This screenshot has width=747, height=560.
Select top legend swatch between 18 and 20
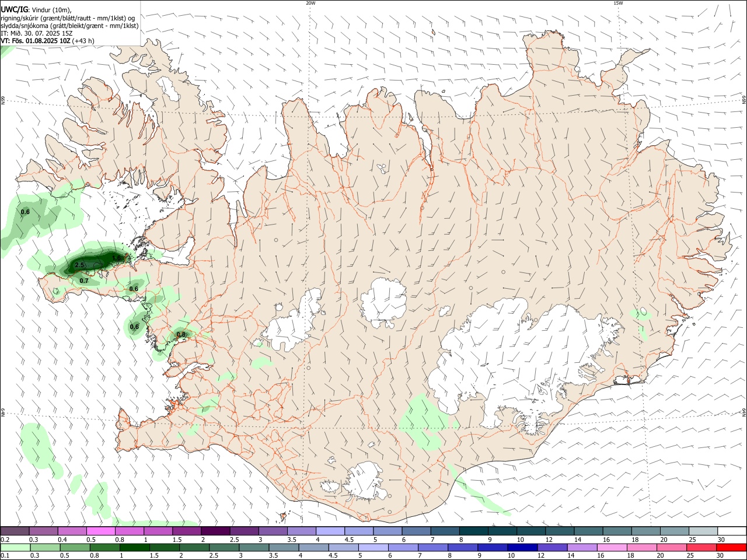645,531
